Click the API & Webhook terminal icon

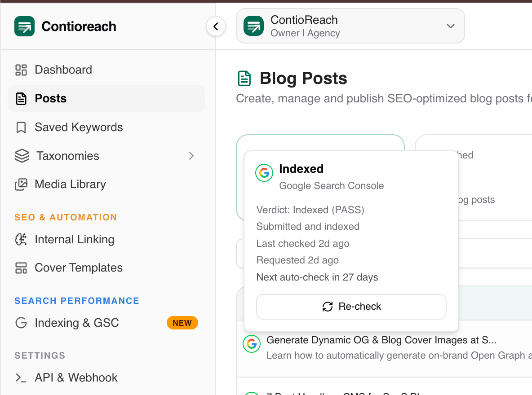[x=21, y=377]
